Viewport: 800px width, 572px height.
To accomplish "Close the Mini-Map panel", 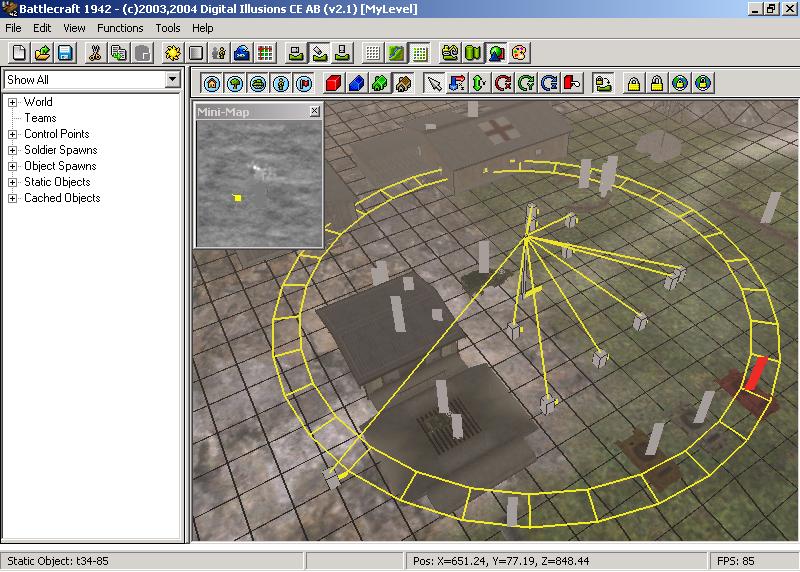I will (x=315, y=111).
